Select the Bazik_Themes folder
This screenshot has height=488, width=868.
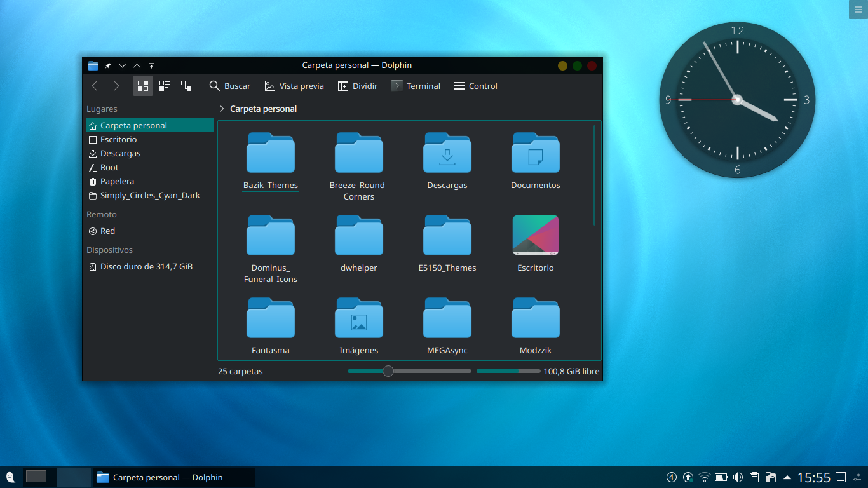[271, 161]
